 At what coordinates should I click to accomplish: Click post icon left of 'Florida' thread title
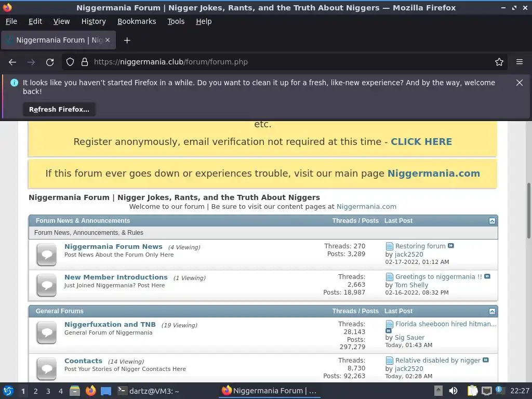click(390, 324)
